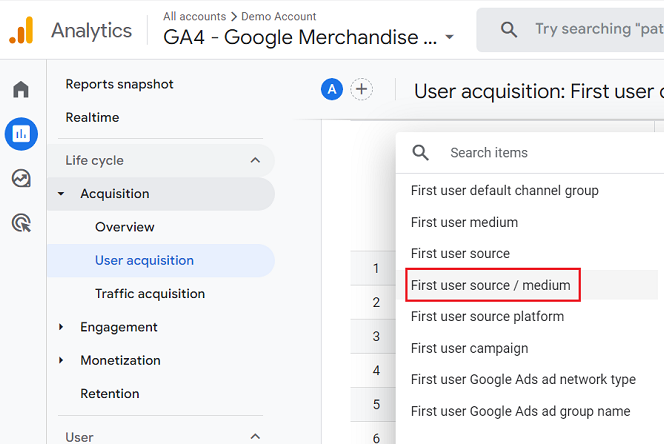Choose First user campaign option
The width and height of the screenshot is (664, 444).
[x=470, y=348]
